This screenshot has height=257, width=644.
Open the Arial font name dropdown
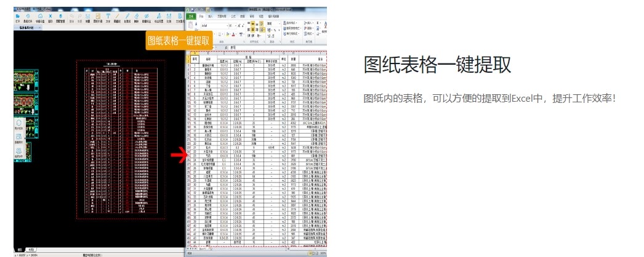(227, 25)
